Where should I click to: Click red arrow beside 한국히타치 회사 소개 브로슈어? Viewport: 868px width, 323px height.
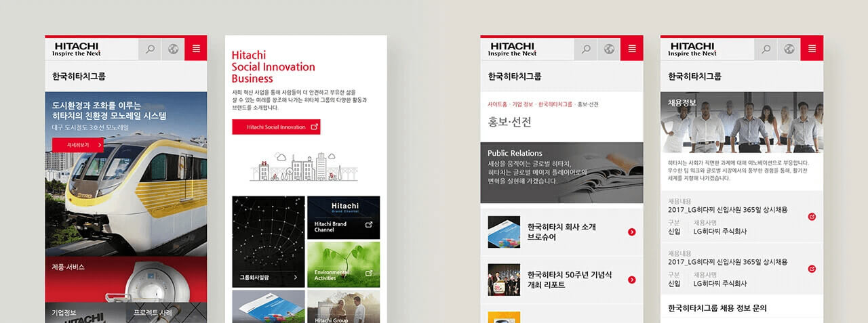tap(632, 232)
